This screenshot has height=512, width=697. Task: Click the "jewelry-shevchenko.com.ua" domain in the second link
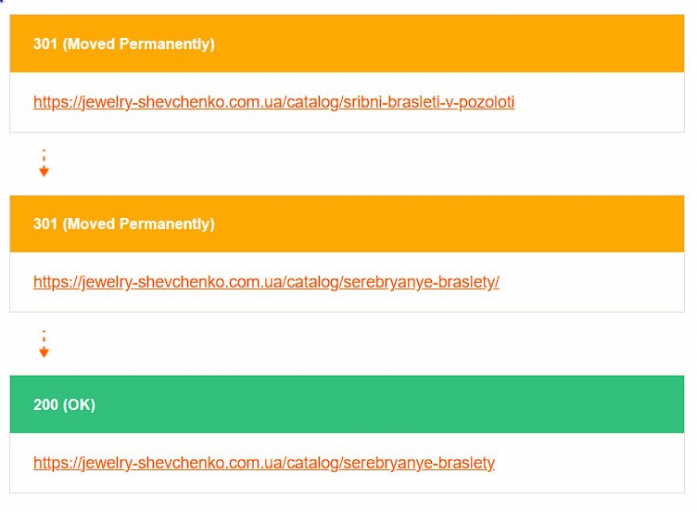click(x=182, y=282)
